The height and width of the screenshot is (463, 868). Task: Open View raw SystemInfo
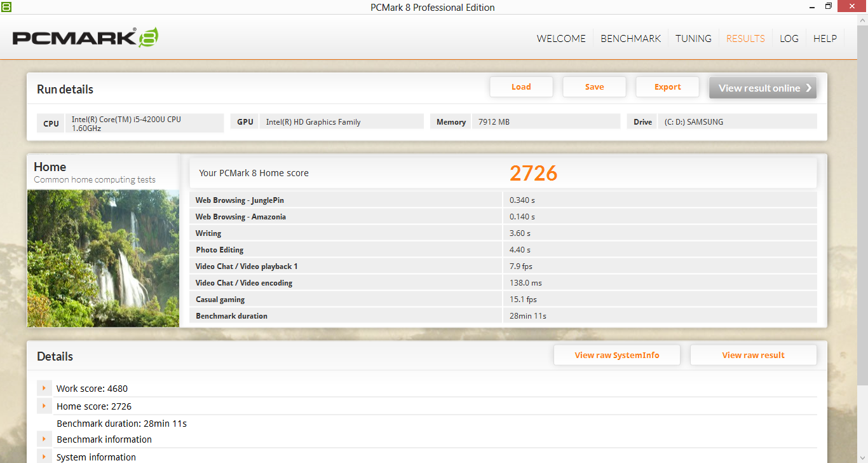click(617, 356)
